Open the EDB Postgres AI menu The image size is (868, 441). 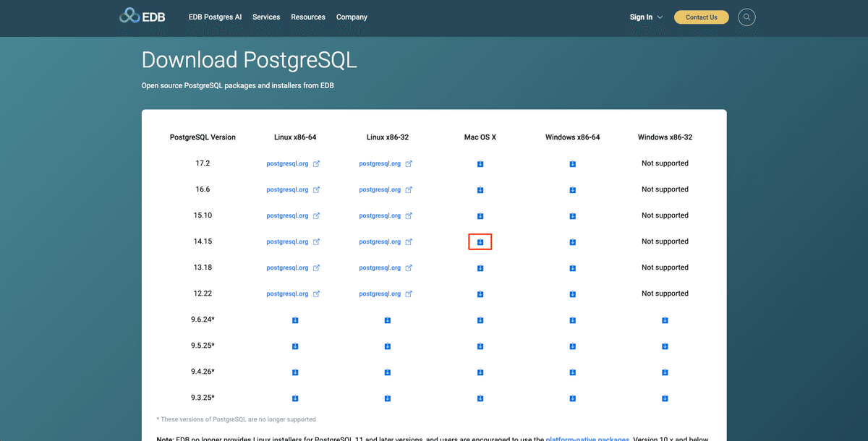[215, 17]
